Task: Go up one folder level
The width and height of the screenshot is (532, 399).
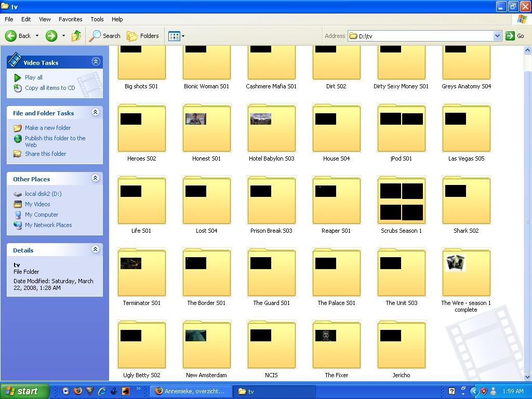Action: point(76,36)
